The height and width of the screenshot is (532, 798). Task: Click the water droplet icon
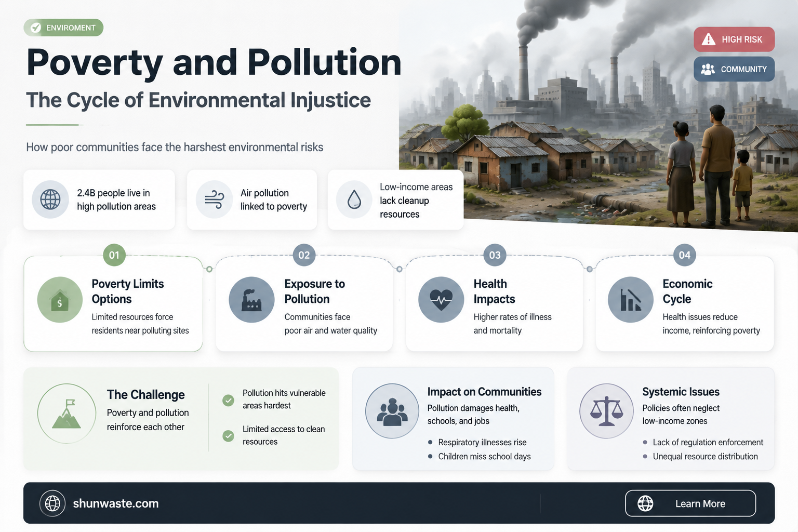click(x=354, y=199)
